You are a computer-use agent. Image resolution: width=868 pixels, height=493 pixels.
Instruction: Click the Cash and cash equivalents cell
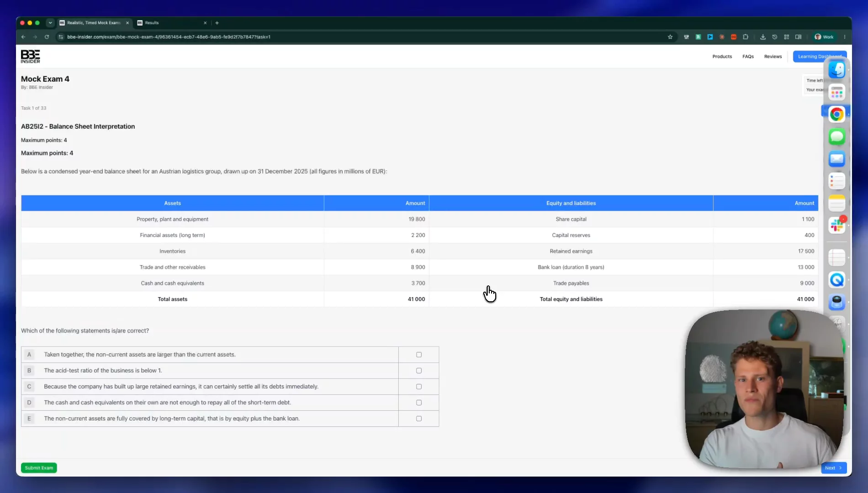click(172, 283)
